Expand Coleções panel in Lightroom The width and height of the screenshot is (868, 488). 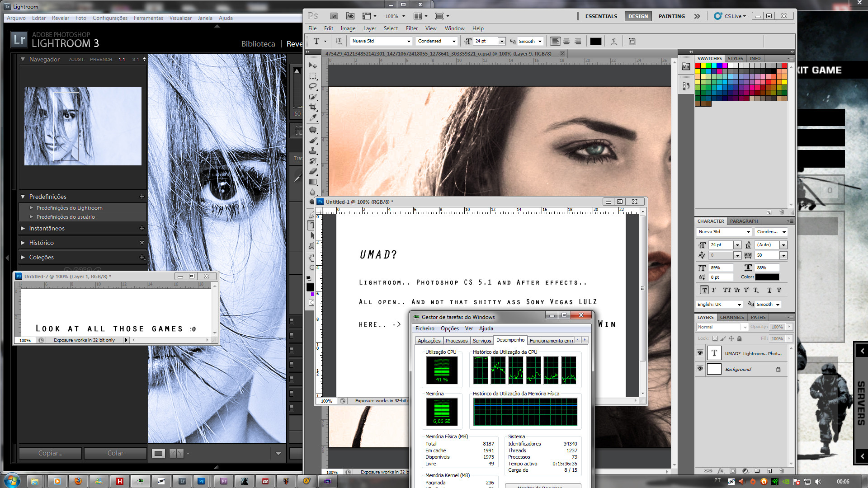tap(23, 257)
